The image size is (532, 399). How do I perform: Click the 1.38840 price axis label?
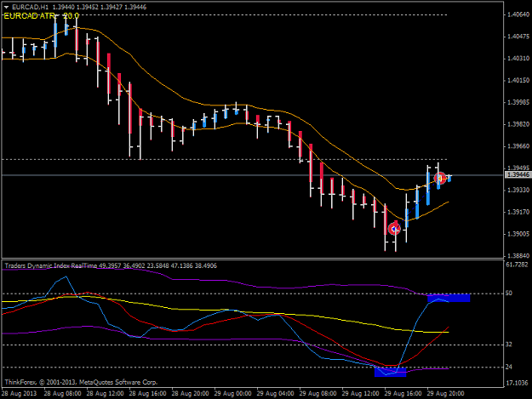[x=518, y=255]
